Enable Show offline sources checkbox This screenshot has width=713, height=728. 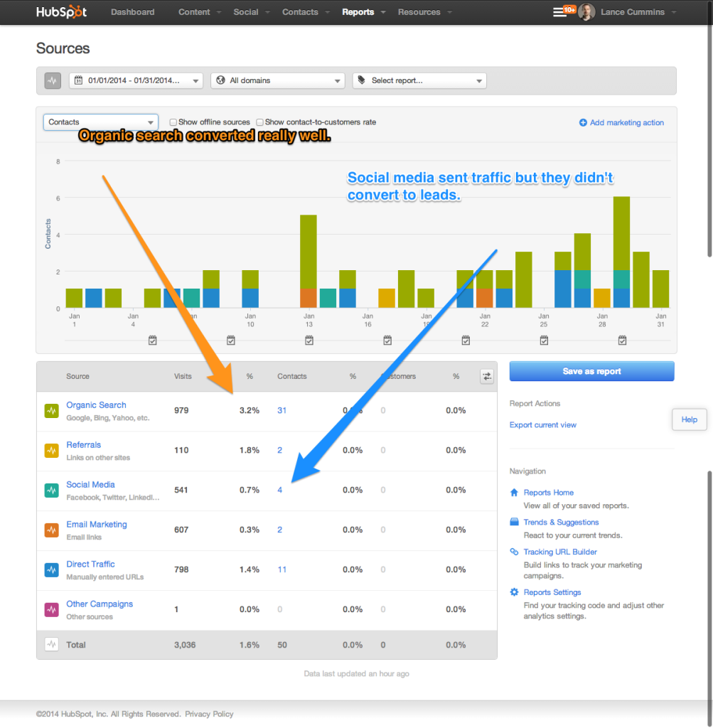point(173,122)
